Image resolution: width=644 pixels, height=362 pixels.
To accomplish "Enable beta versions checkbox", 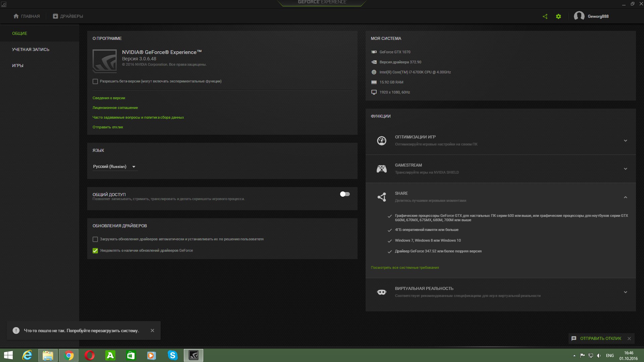I will click(x=95, y=81).
